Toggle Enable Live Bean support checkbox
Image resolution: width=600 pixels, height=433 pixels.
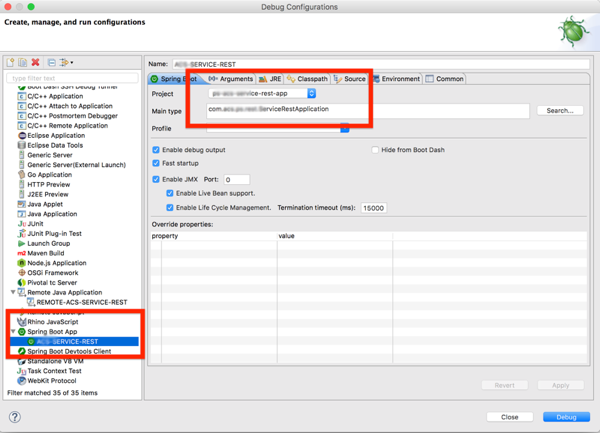[x=170, y=194]
